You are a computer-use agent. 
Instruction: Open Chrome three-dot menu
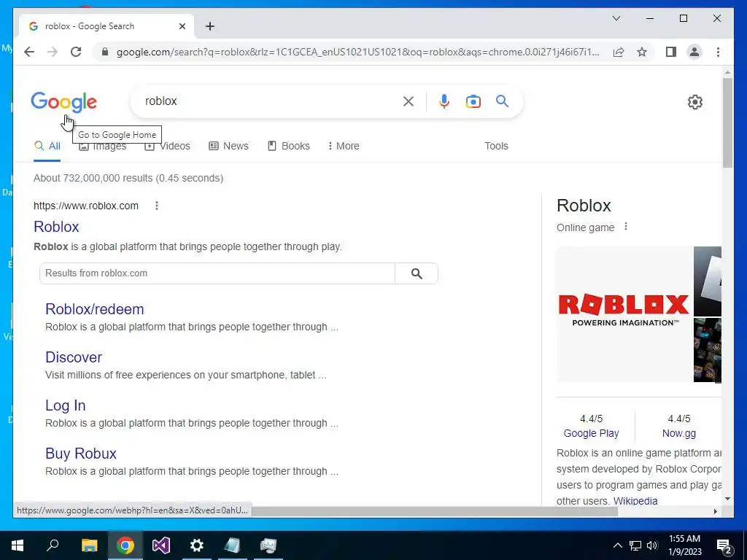(x=718, y=52)
